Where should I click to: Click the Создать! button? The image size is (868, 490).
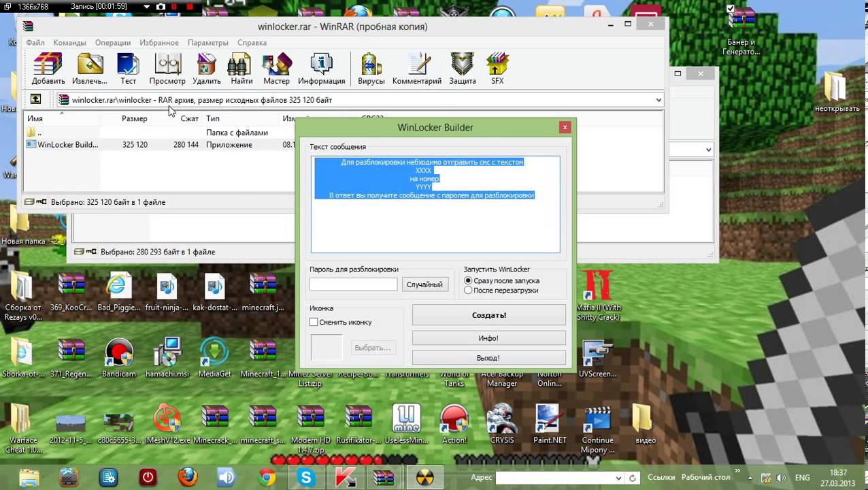(x=489, y=315)
